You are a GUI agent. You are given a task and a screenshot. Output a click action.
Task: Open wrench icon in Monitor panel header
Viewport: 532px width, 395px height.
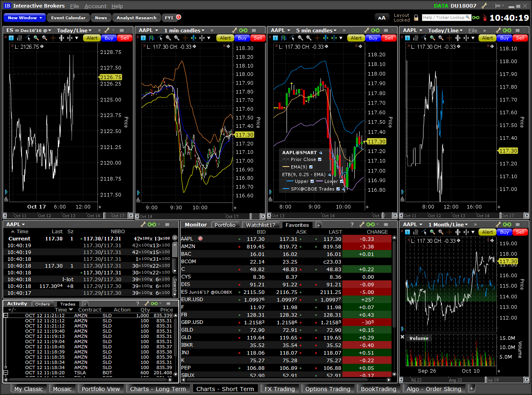pyautogui.click(x=362, y=224)
